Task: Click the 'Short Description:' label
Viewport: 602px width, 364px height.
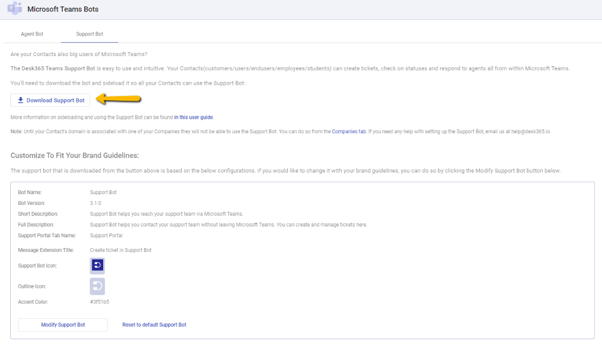Action: [x=38, y=214]
